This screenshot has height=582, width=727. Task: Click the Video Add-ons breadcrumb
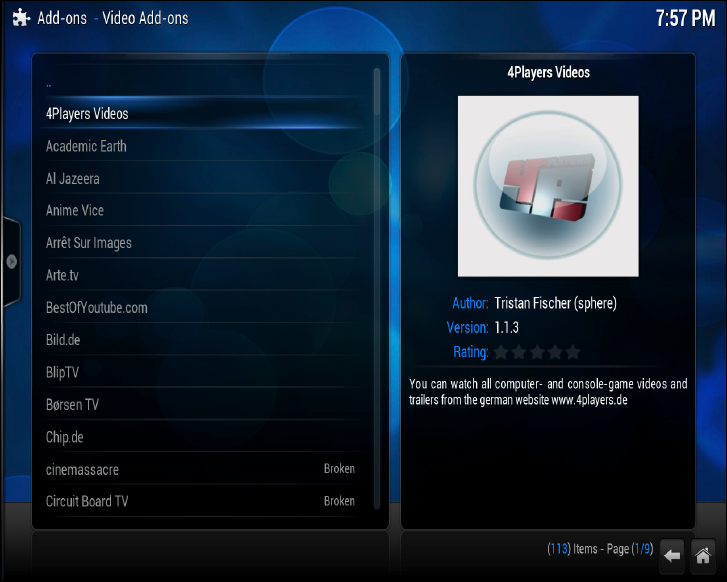click(145, 18)
